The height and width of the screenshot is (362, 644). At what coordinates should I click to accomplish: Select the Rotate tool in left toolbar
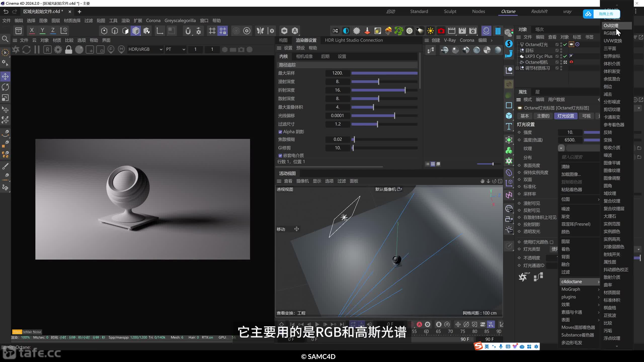[5, 87]
